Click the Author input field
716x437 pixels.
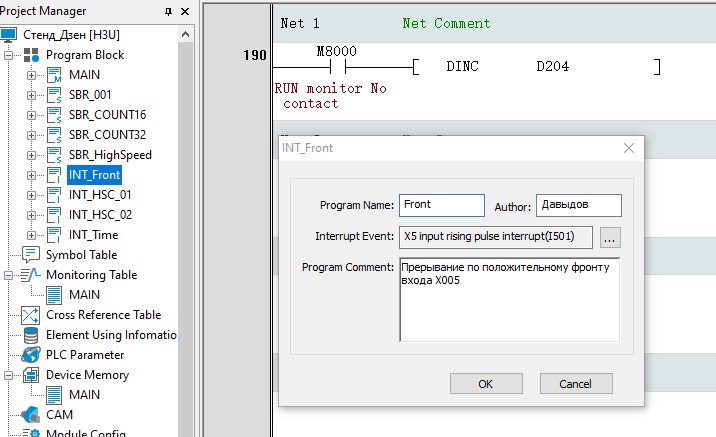coord(579,205)
